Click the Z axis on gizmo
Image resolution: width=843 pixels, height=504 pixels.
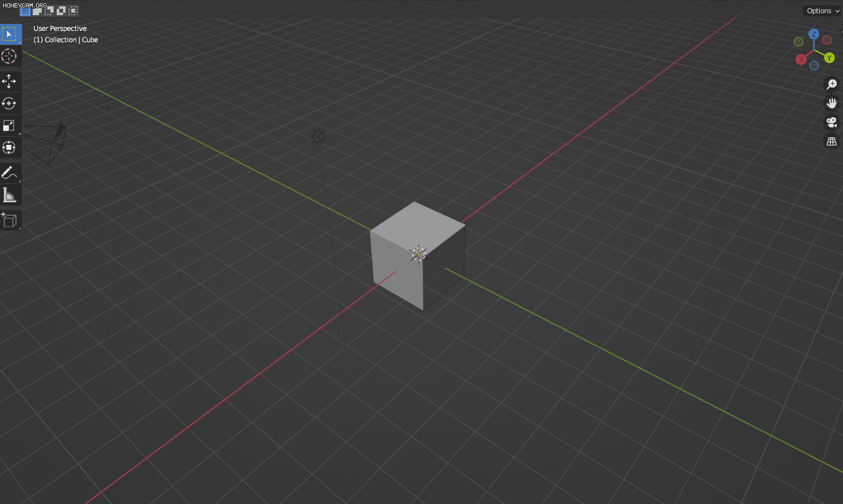[x=814, y=34]
